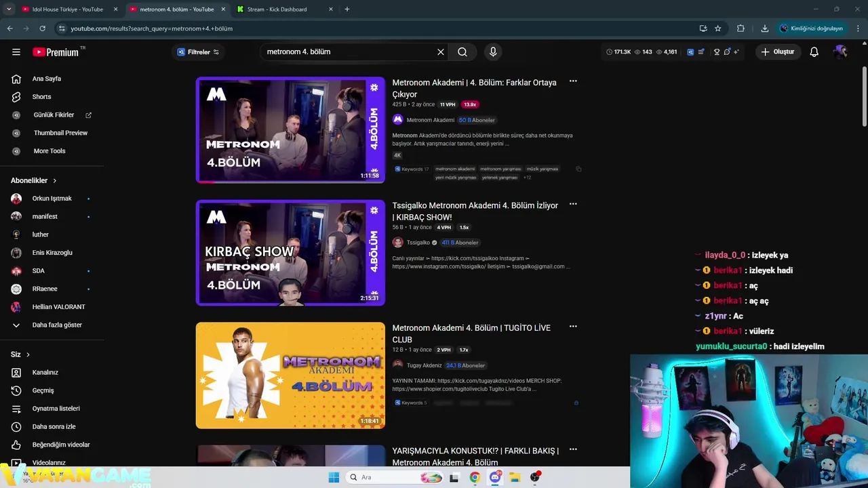Click the blue extension logo beside the view counters
Viewport: 868px width, 488px height.
(x=690, y=52)
